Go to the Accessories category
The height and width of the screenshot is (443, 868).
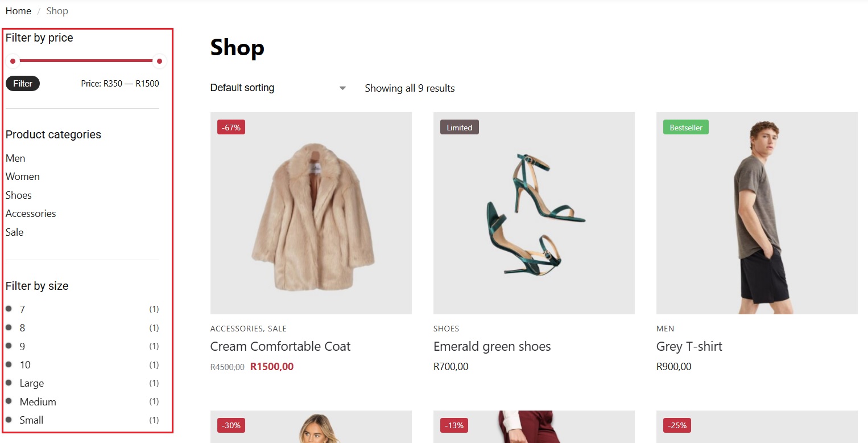31,214
